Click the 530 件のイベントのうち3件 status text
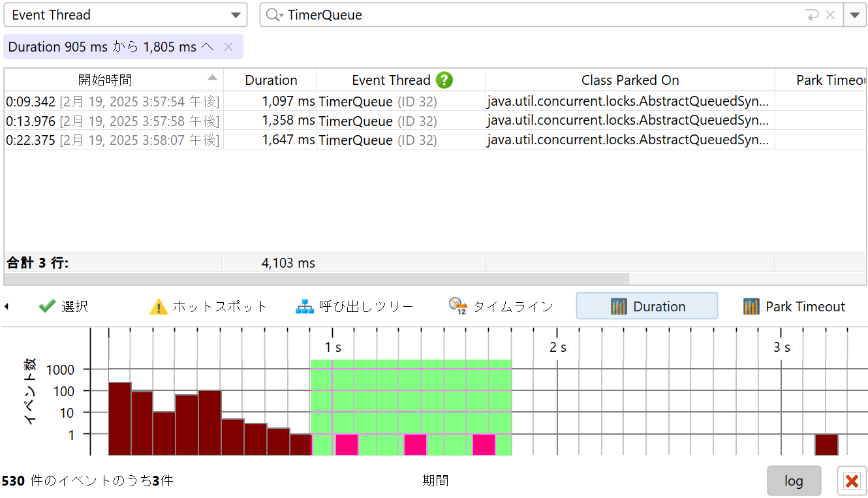 coord(87,481)
